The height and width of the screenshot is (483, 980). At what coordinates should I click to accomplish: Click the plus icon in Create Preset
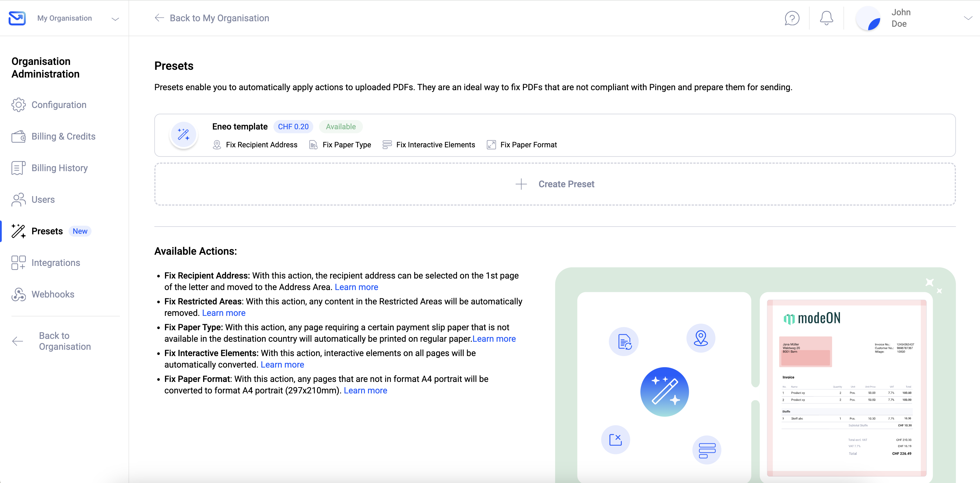tap(521, 184)
